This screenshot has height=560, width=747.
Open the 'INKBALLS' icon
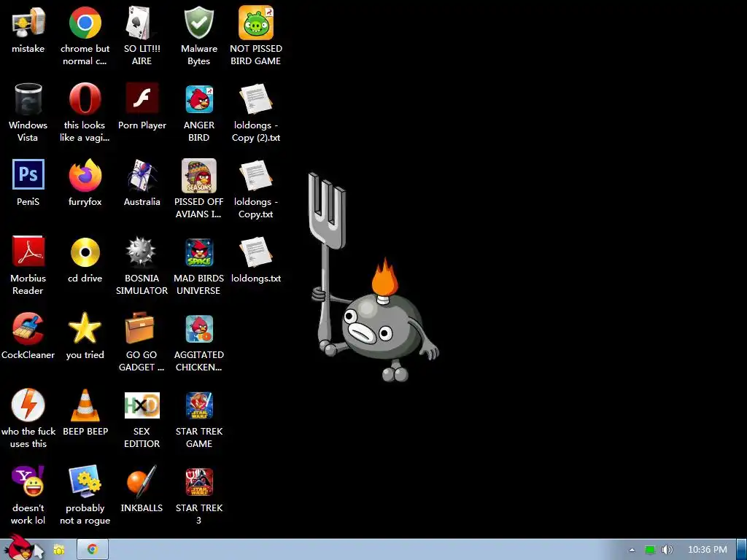point(142,482)
